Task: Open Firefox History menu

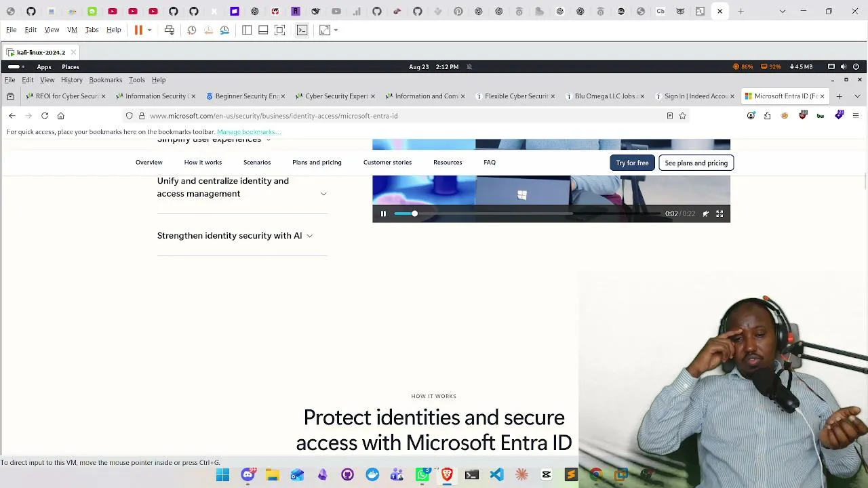Action: point(71,80)
